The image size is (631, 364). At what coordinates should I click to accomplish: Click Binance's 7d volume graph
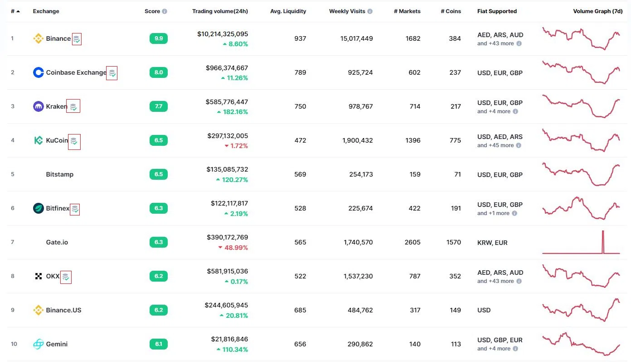[581, 38]
